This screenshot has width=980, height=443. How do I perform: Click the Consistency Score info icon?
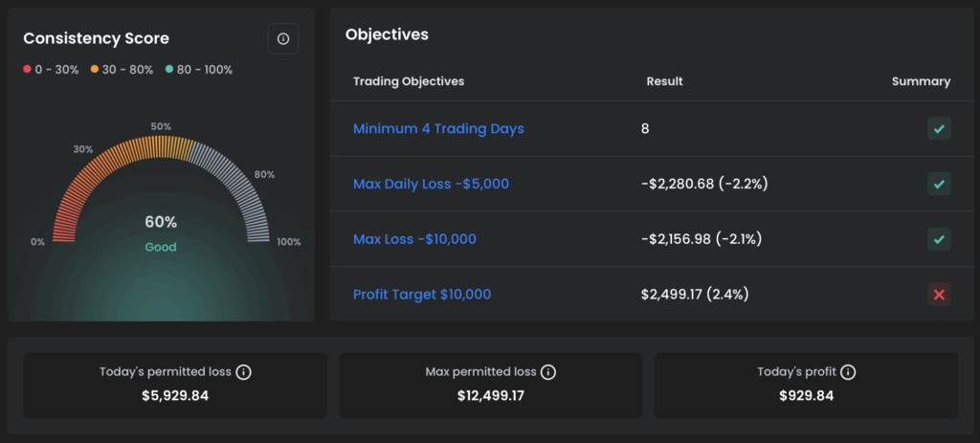tap(282, 39)
